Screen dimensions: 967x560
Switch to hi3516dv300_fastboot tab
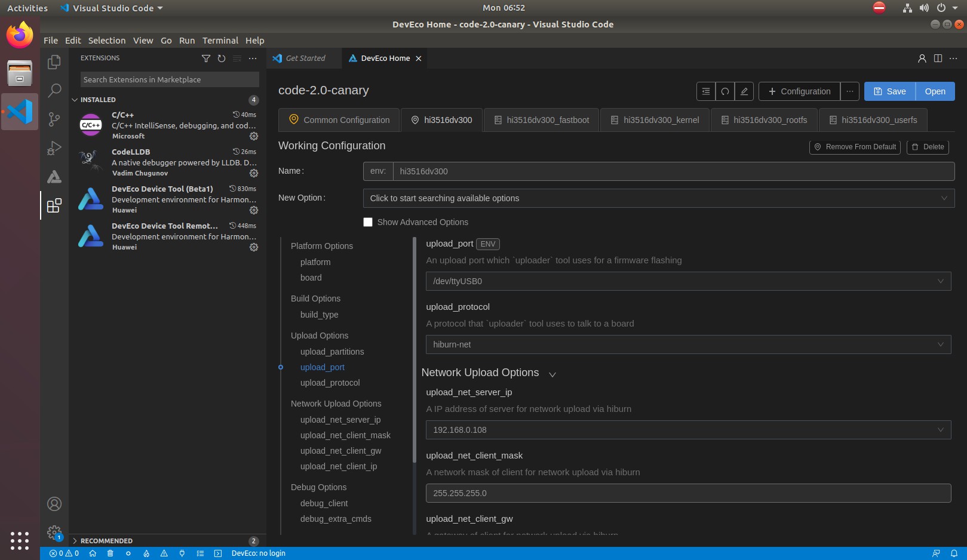click(541, 120)
